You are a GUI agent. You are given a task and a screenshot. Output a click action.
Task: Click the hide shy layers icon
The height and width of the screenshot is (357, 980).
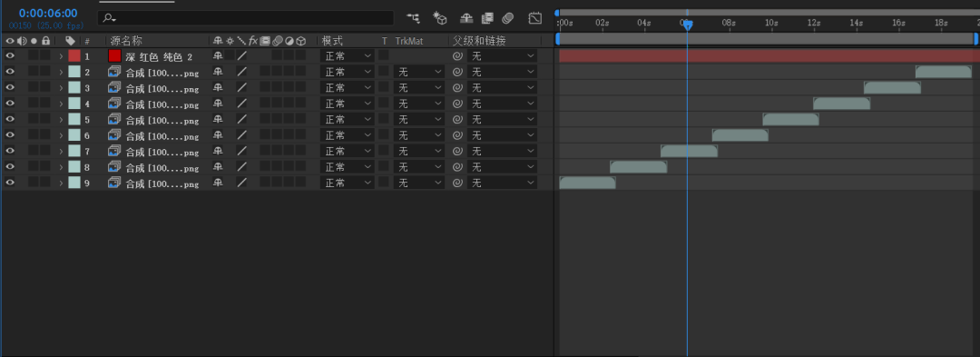tap(466, 18)
